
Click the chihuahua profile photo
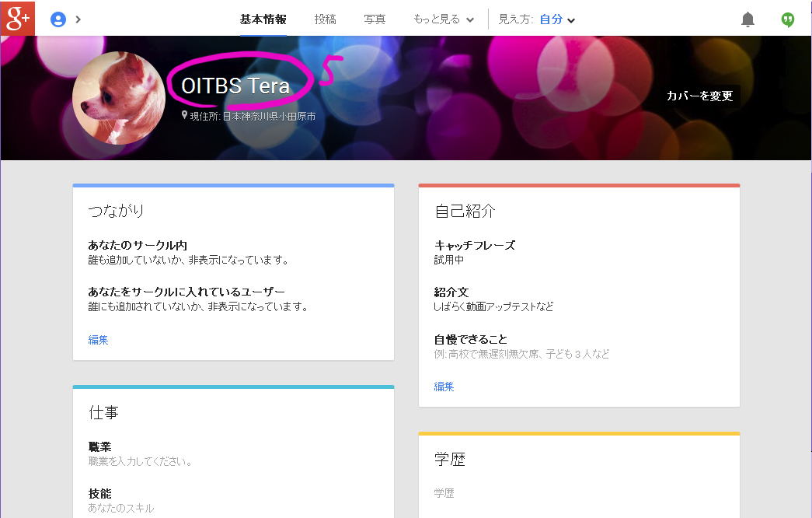[119, 97]
